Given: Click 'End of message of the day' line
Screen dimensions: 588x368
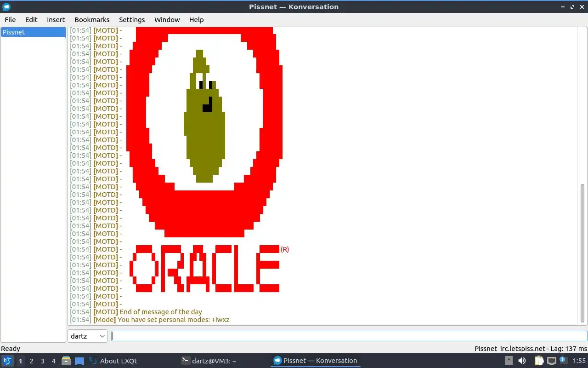Looking at the screenshot, I should coord(161,312).
